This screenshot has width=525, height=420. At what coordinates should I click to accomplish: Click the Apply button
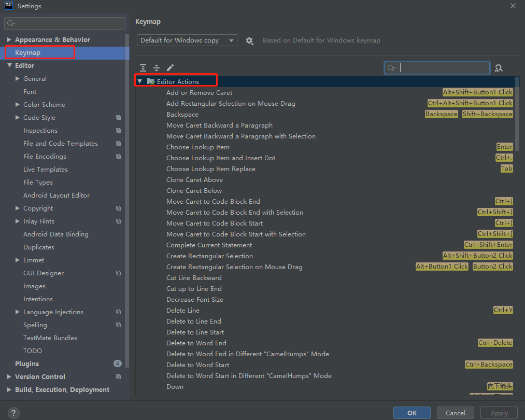tap(499, 413)
